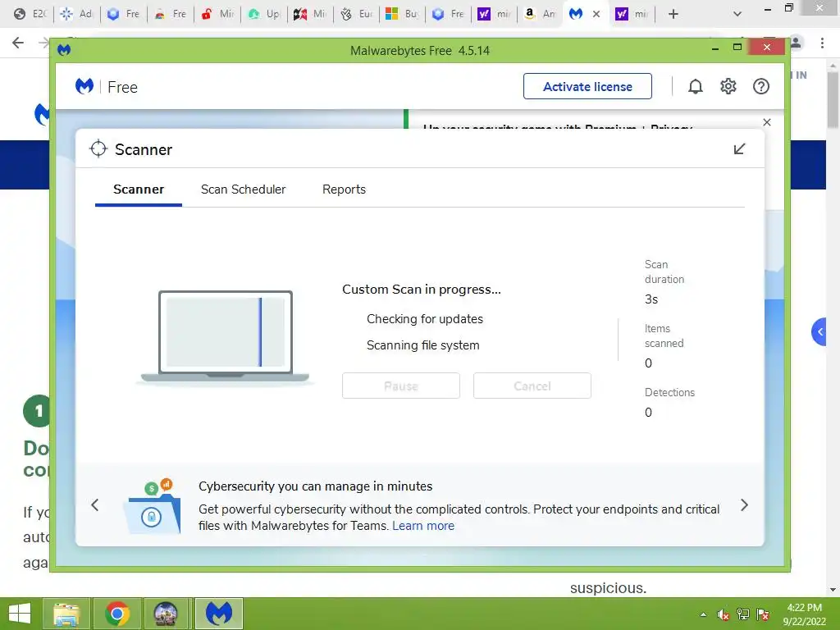Close the active Malwarebytes Chrome tab
The image size is (840, 630).
[x=596, y=15]
